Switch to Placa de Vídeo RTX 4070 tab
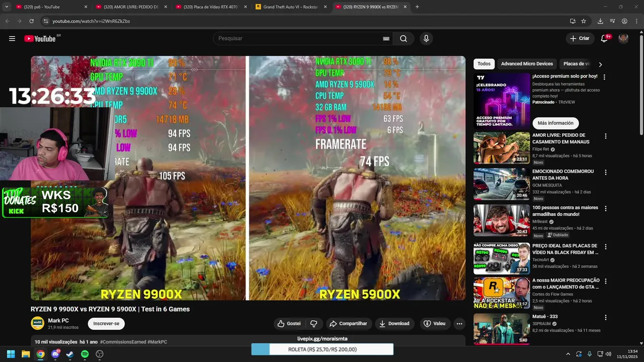This screenshot has width=644, height=362. [x=210, y=7]
